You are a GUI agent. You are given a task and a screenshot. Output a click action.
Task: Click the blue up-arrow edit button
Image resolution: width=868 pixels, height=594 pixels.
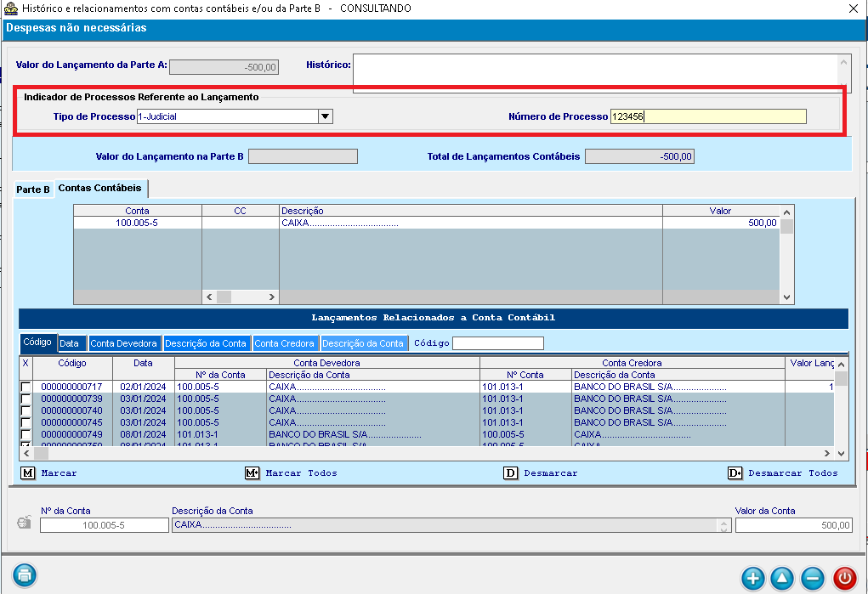pyautogui.click(x=782, y=579)
